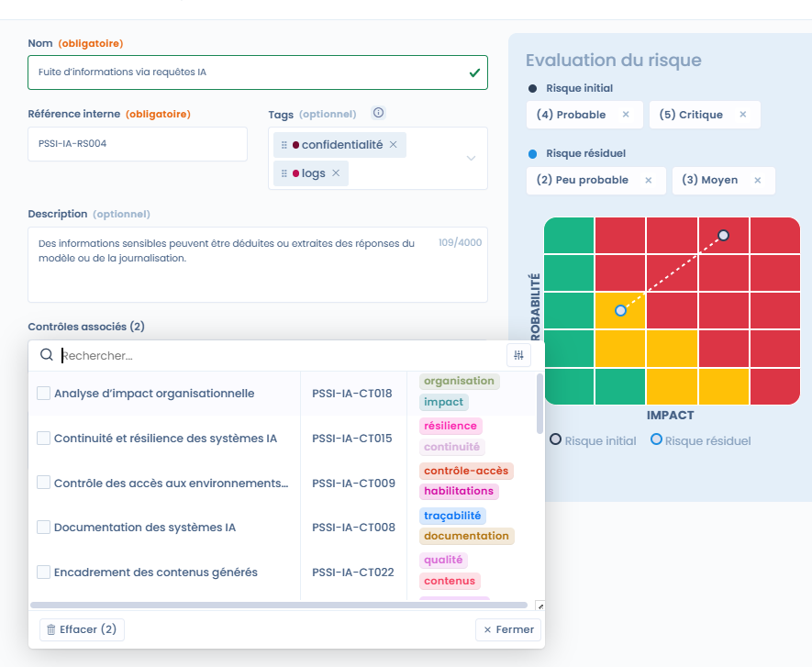Image resolution: width=812 pixels, height=667 pixels.
Task: Select the Documentation des systèmes IA checkbox
Action: click(x=43, y=528)
